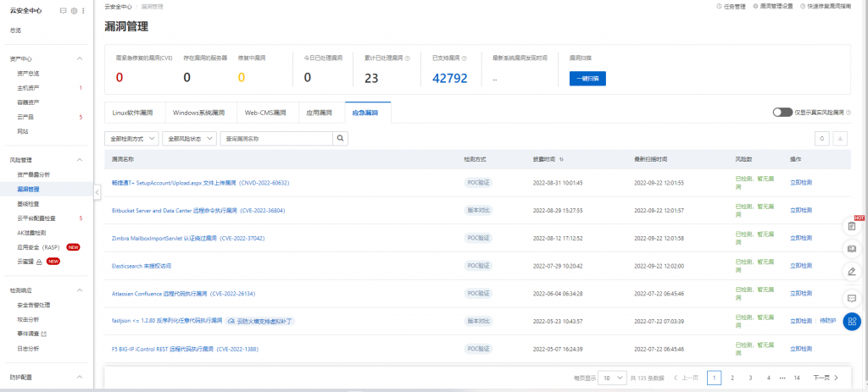Click 立即检测 for Elasticsearch 未授权访问 row
Viewport: 868px width, 392px height.
(801, 266)
